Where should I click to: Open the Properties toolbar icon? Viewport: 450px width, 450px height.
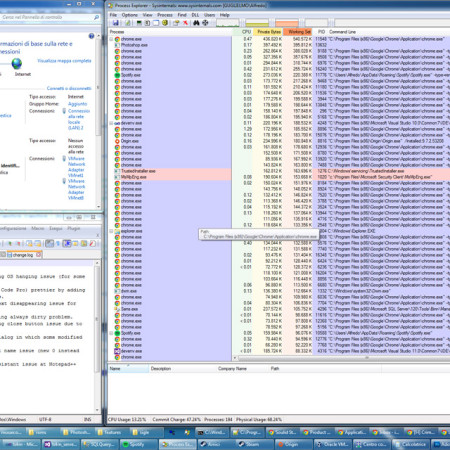[176, 23]
